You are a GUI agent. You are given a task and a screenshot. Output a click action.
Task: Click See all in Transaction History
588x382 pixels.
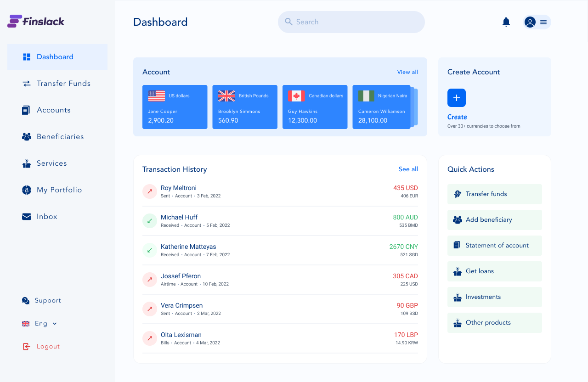(x=408, y=169)
